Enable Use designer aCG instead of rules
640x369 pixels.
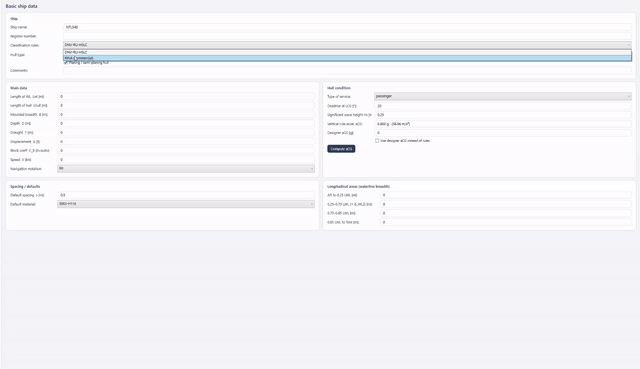point(377,140)
